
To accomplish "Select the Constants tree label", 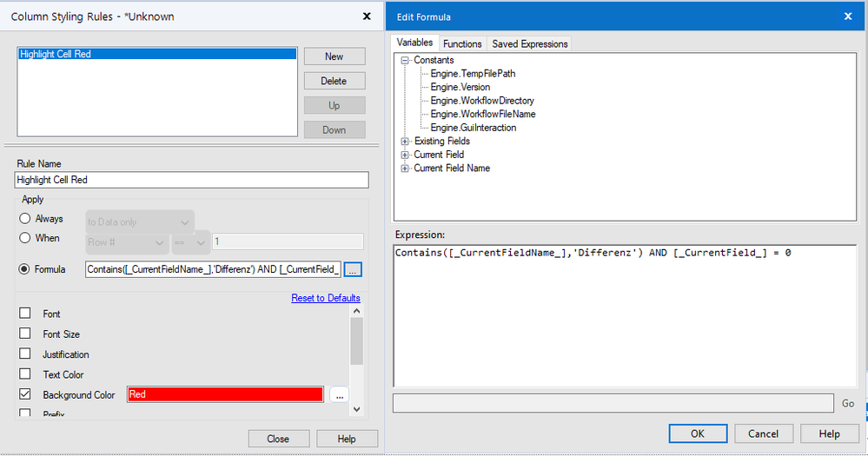I will coord(434,60).
